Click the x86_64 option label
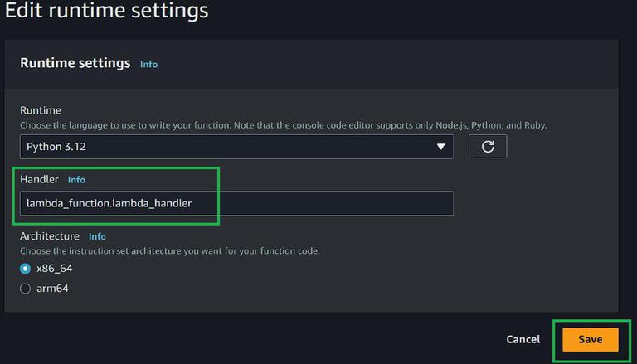637x364 pixels. point(55,269)
